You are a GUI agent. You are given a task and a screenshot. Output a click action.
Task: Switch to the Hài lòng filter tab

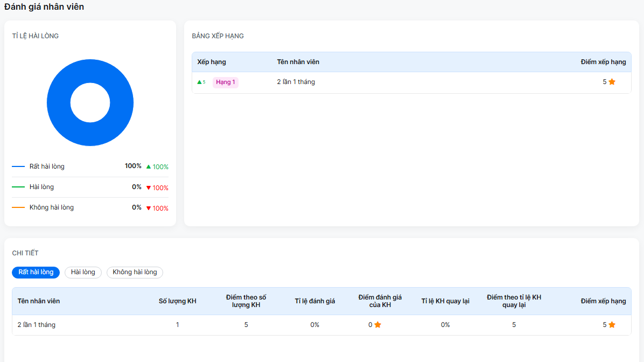click(x=83, y=272)
